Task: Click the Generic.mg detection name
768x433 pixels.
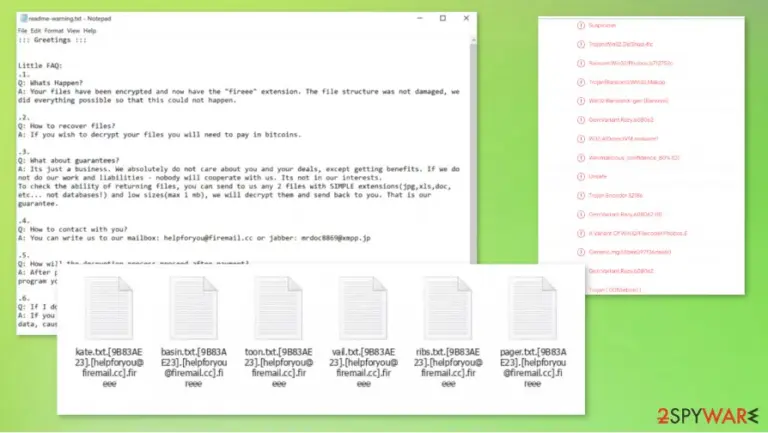Action: (x=630, y=252)
